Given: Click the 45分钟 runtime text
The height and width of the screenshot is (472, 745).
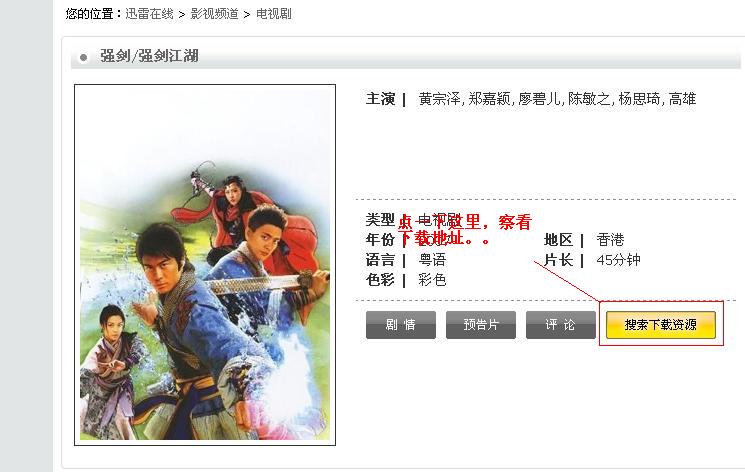Looking at the screenshot, I should (x=619, y=260).
